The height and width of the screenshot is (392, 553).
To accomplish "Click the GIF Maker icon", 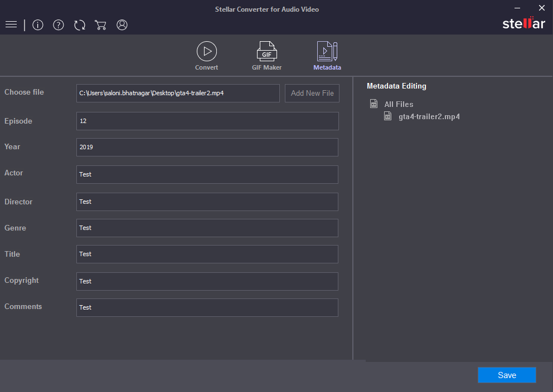I will 266,51.
